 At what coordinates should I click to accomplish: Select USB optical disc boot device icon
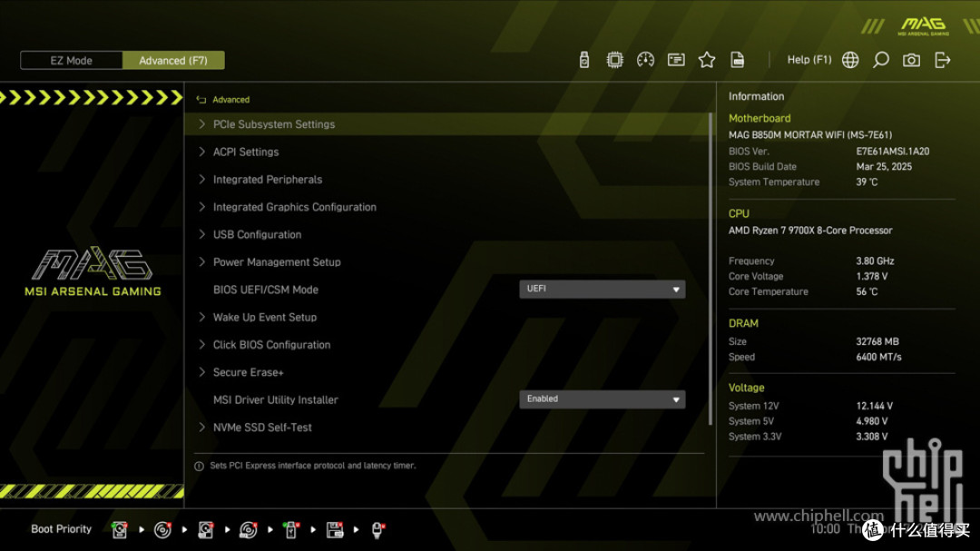point(248,530)
